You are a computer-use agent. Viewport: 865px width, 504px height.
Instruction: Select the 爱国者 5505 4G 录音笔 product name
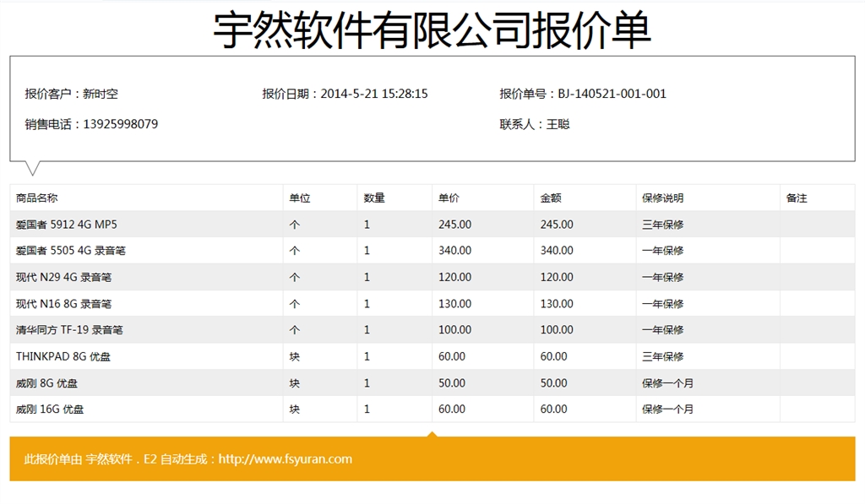pos(71,251)
